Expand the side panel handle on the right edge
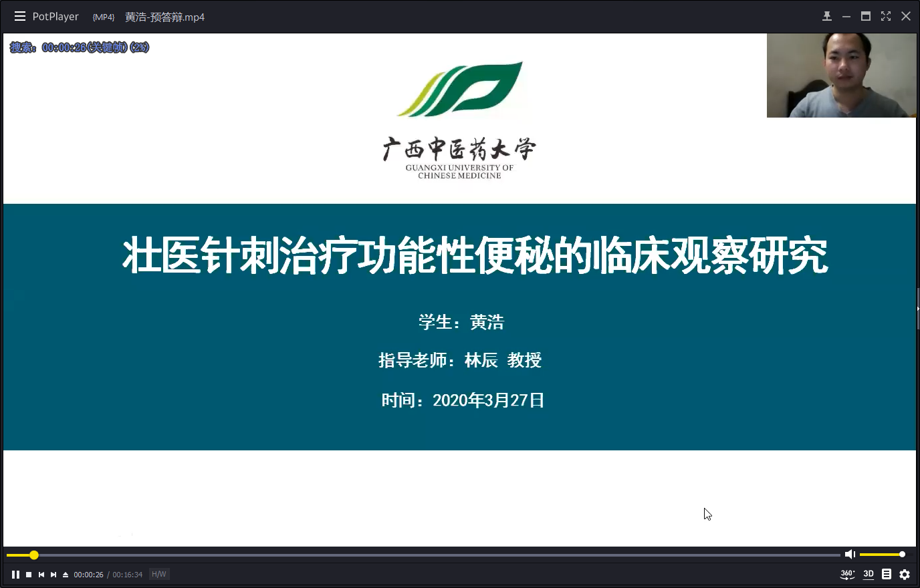 [x=917, y=309]
